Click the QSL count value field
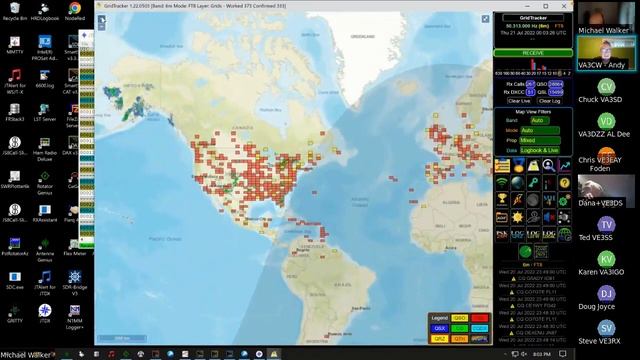 556,92
